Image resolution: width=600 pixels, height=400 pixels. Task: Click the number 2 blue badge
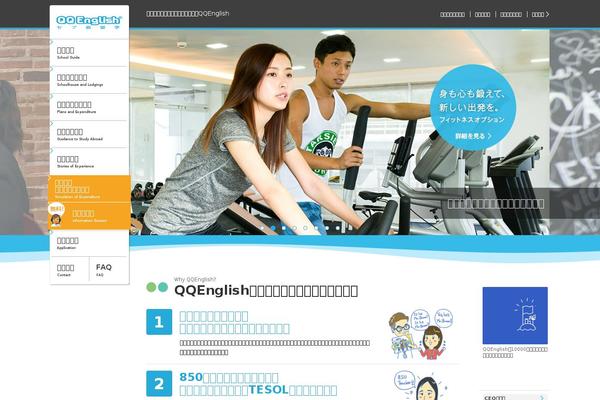[159, 384]
